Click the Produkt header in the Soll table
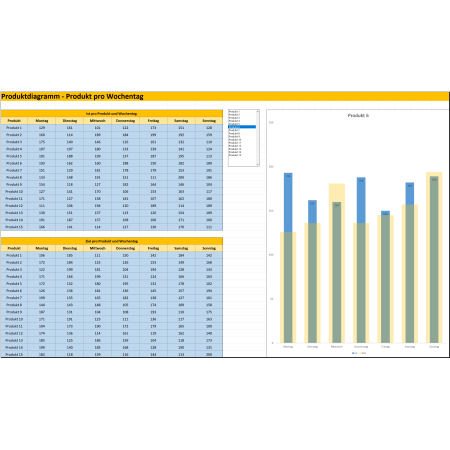The image size is (450, 450). (14, 248)
